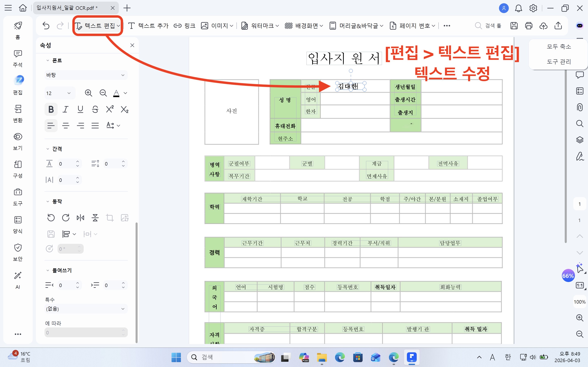The image size is (588, 367).
Task: Click the undo arrow icon
Action: point(46,25)
